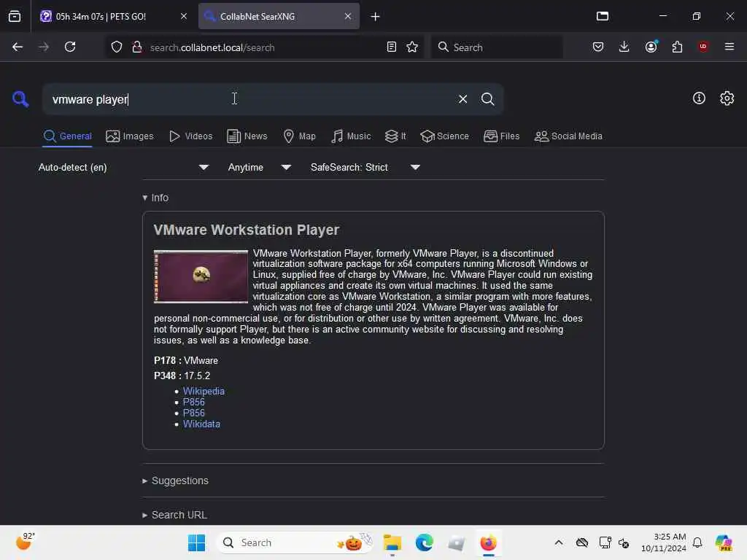This screenshot has width=747, height=560.
Task: Close the PETS GO! tab
Action: click(184, 16)
